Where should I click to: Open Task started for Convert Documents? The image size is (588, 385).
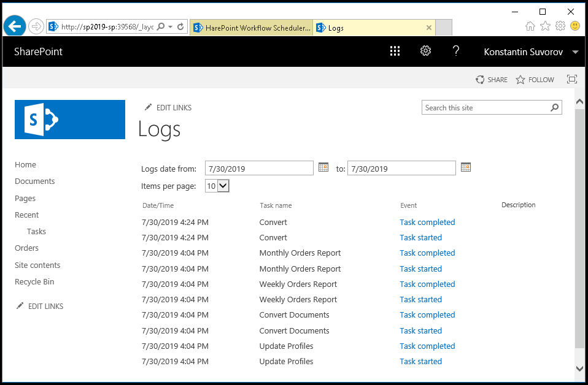click(x=421, y=330)
